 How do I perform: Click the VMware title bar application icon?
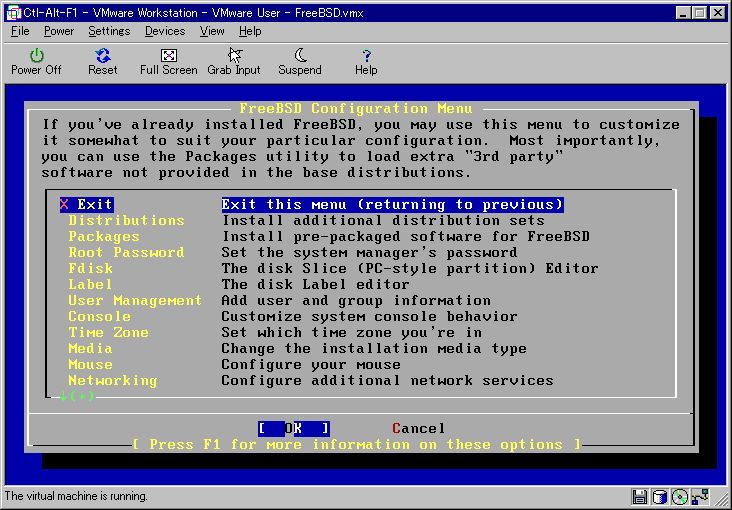[x=14, y=13]
